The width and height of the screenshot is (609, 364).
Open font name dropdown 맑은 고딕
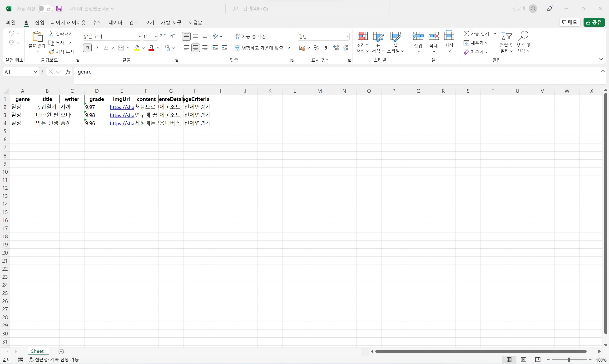click(140, 37)
